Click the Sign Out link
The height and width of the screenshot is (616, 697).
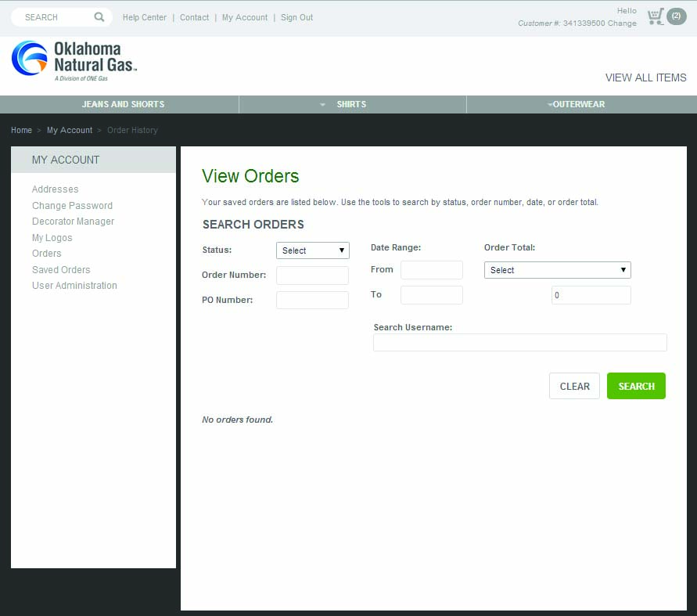296,17
